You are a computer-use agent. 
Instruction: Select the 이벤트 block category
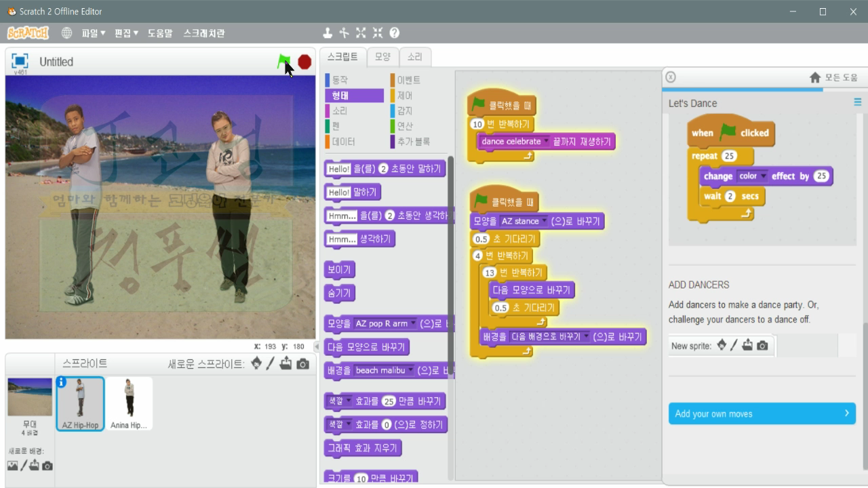(x=418, y=80)
